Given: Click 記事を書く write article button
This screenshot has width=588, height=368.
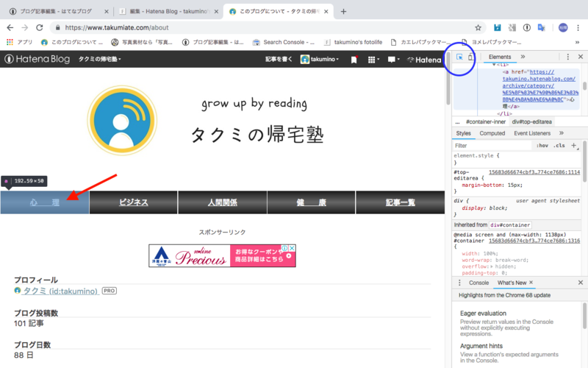Looking at the screenshot, I should coord(279,60).
